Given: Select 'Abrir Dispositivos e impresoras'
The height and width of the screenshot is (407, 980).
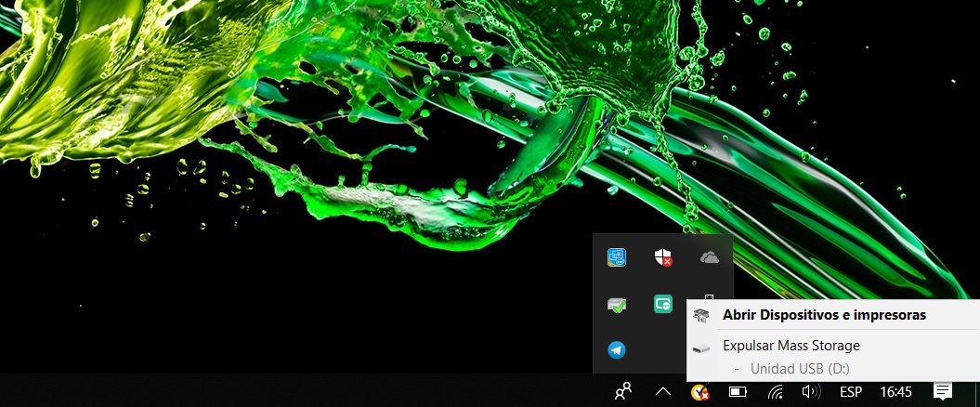Looking at the screenshot, I should point(823,315).
